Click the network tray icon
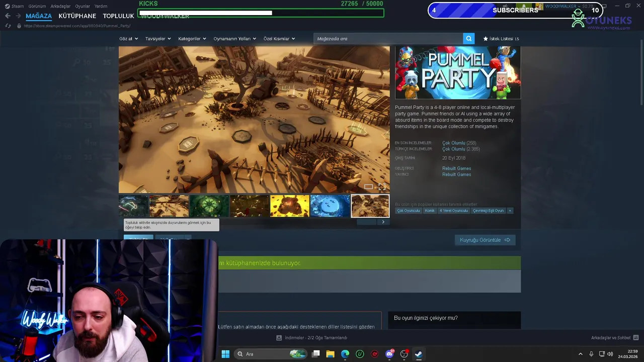Screen dimensions: 644x362 [602, 354]
